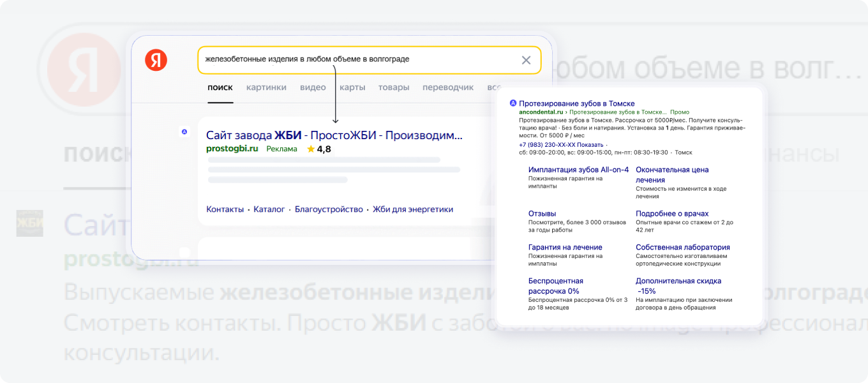Open the Контакты sitelink
Screen dimensions: 868x383
click(225, 209)
